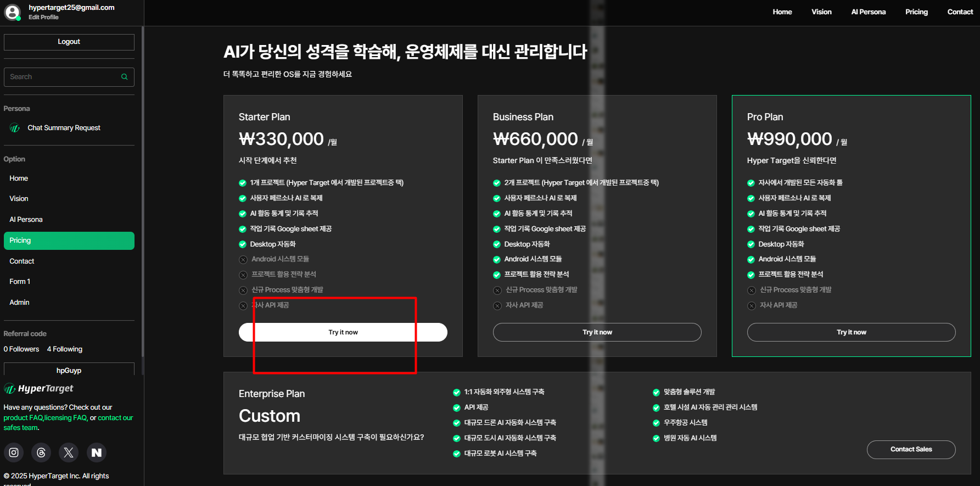Click hypertarget25@gmail.com account text
The width and height of the screenshot is (980, 486).
[72, 8]
